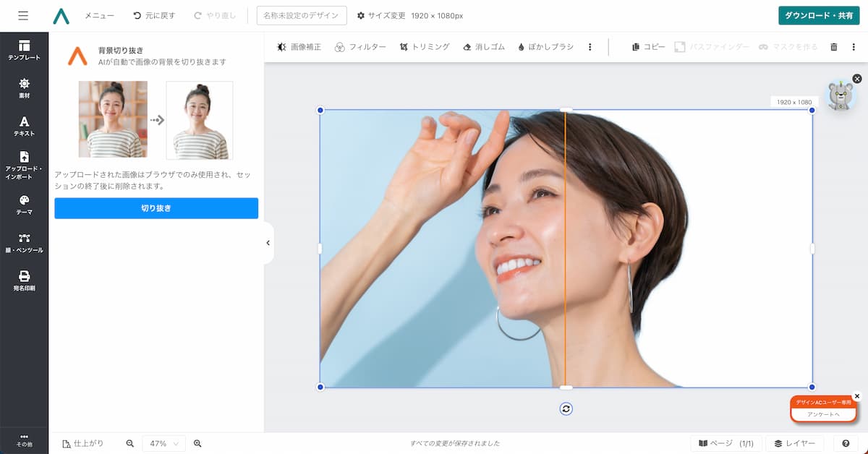Open the メニュー menu
The width and height of the screenshot is (868, 454).
click(98, 15)
